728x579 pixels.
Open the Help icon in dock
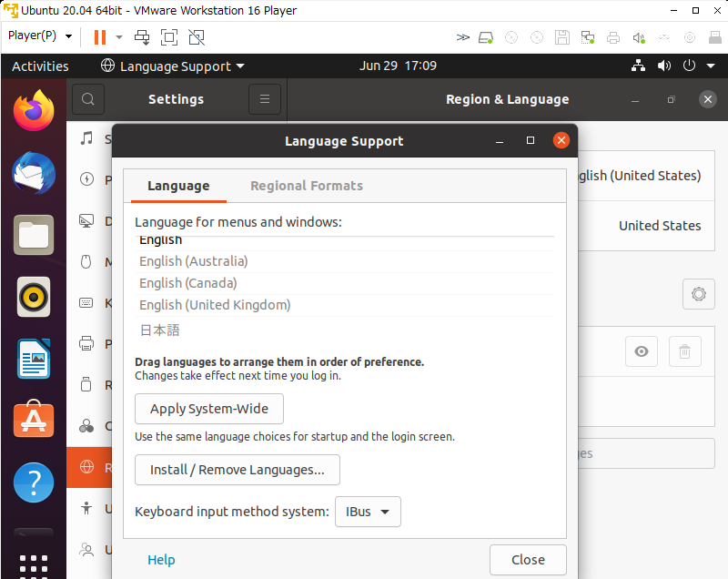coord(34,482)
